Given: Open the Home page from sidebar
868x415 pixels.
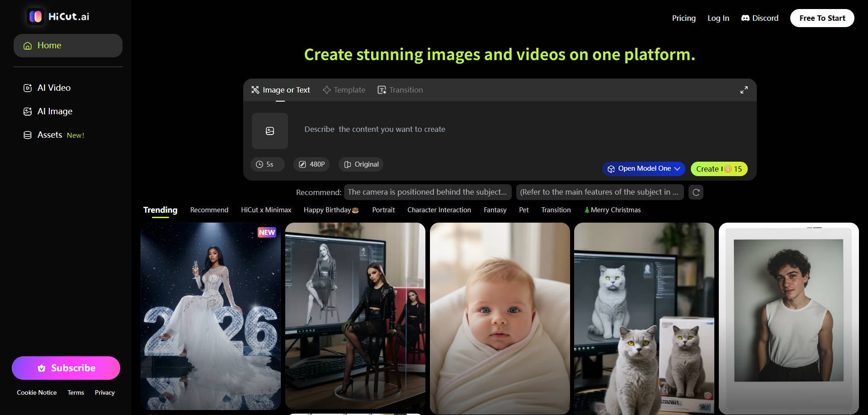Looking at the screenshot, I should point(68,46).
